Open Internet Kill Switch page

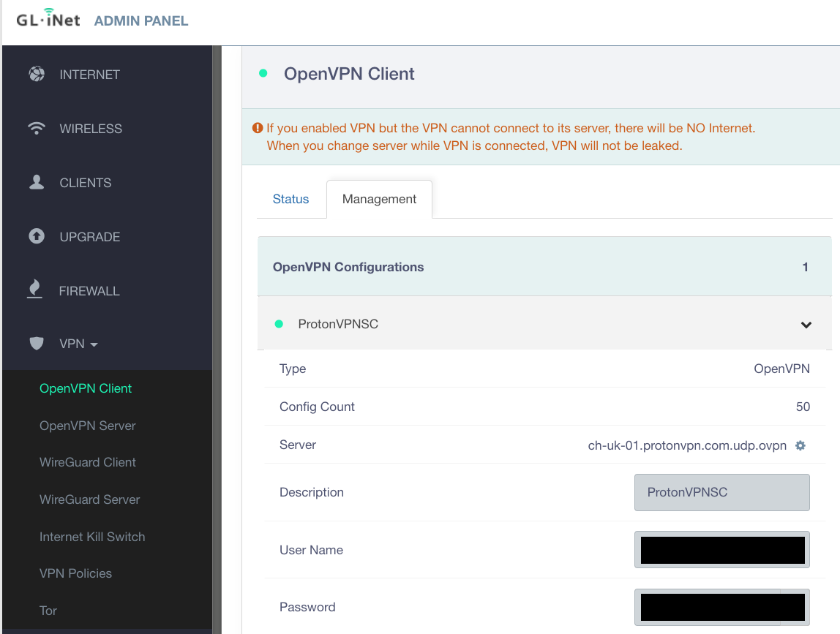click(92, 537)
